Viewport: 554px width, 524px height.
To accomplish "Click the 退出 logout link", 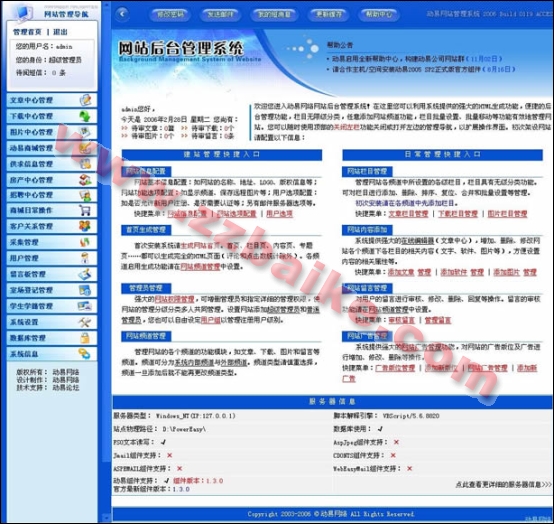I will pyautogui.click(x=60, y=32).
